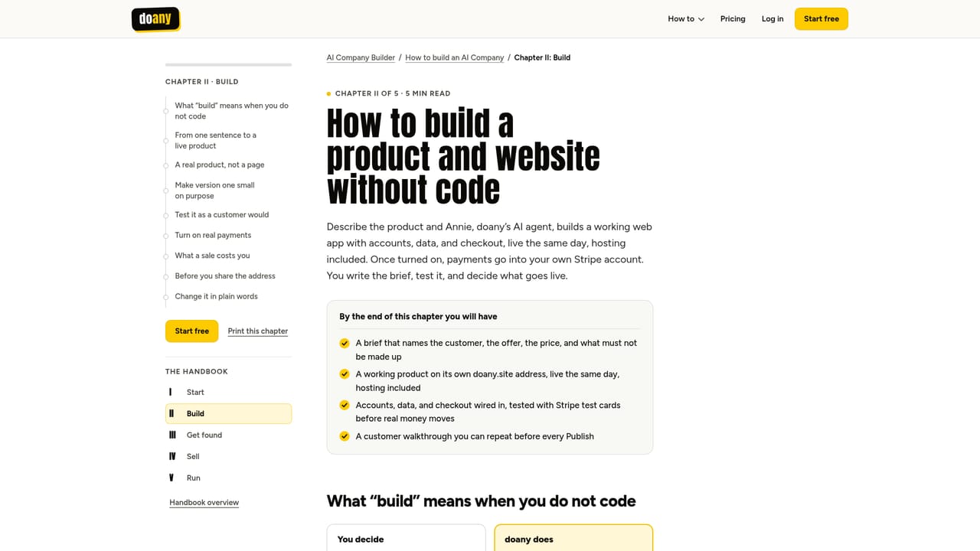The image size is (980, 551).
Task: Open handbook chapter IV Sell
Action: click(x=228, y=456)
